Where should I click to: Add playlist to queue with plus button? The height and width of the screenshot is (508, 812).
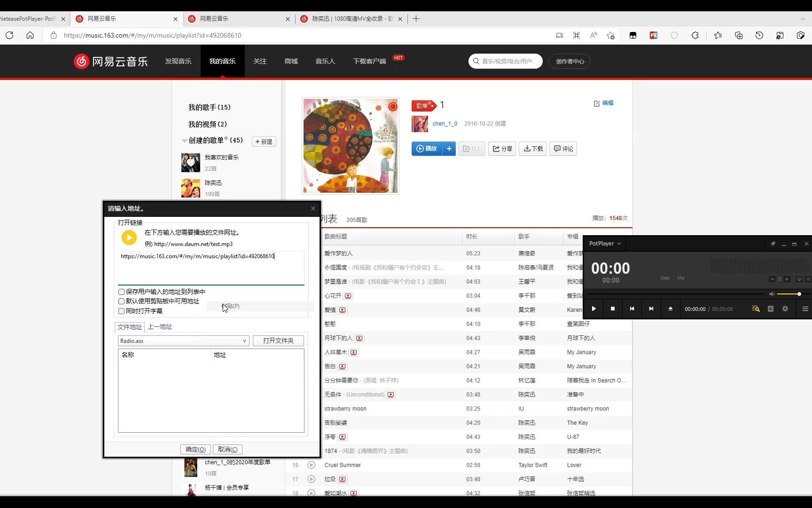(449, 149)
